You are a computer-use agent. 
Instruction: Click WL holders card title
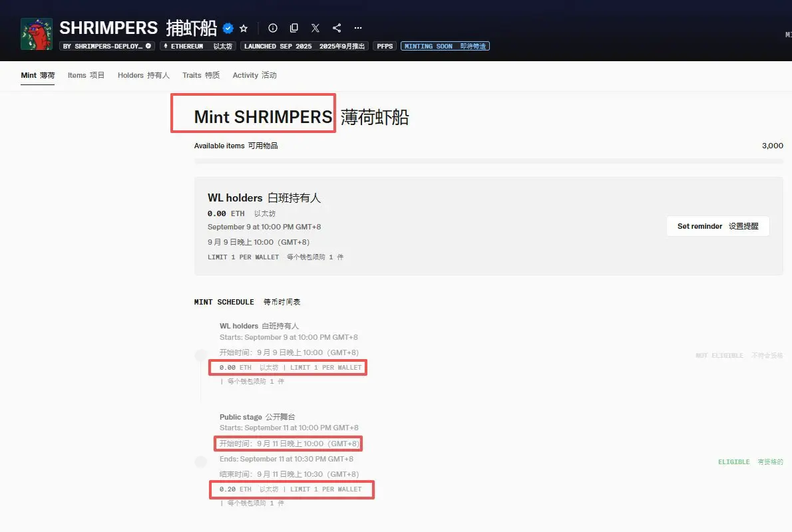[235, 198]
